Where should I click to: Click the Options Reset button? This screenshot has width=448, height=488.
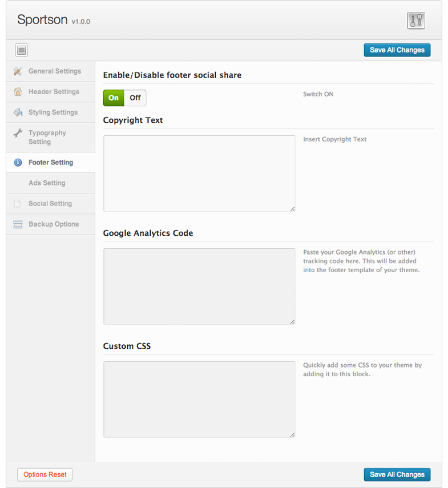coord(45,474)
